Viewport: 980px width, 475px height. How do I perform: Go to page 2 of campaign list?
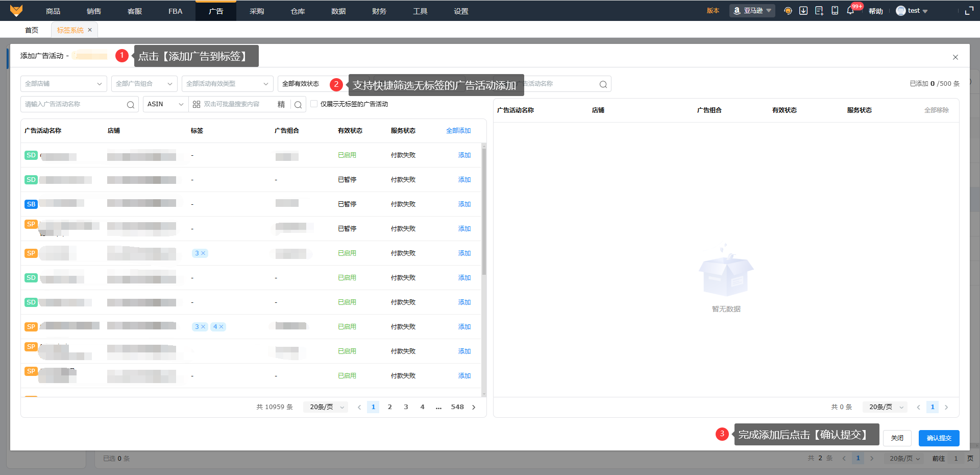point(390,407)
